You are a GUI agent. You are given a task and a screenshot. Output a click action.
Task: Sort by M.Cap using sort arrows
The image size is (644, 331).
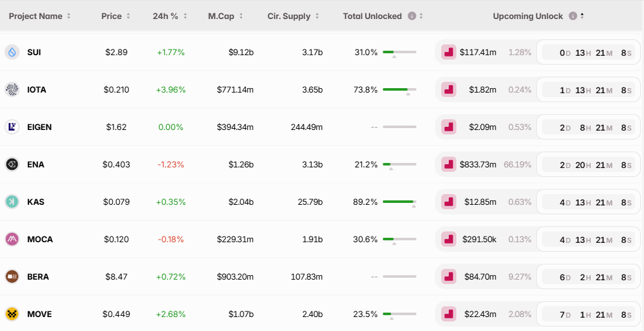(x=241, y=16)
